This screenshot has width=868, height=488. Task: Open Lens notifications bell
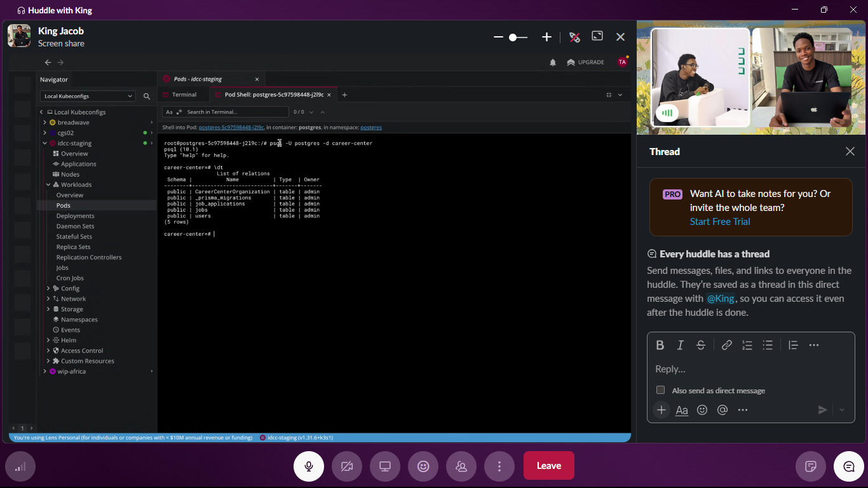pos(553,62)
